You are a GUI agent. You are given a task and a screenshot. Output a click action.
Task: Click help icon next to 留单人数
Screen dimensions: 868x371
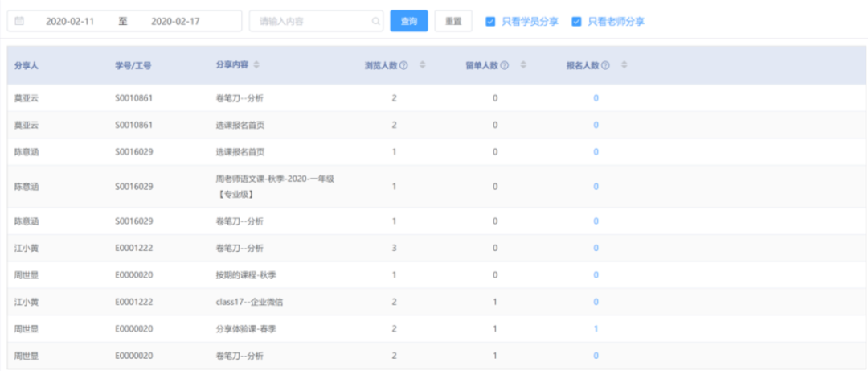coord(505,66)
